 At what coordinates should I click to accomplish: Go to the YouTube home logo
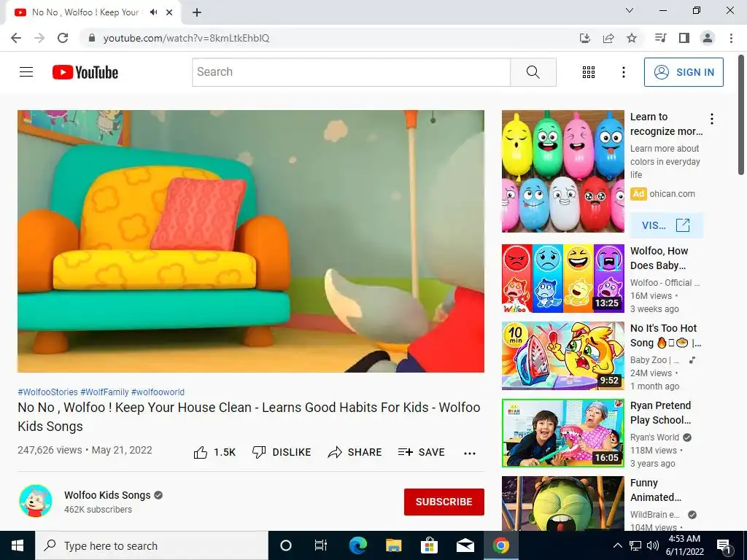click(x=85, y=72)
